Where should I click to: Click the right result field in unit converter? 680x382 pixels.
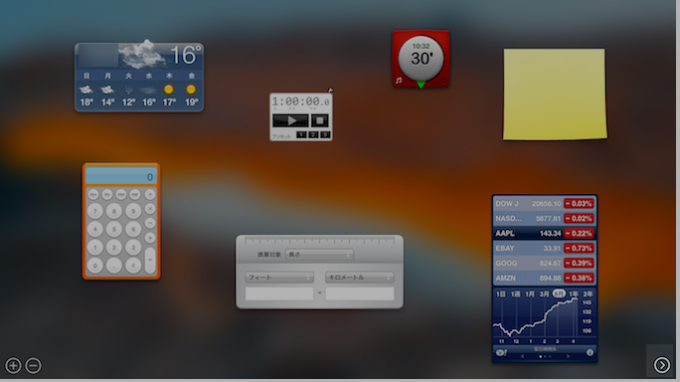point(360,294)
